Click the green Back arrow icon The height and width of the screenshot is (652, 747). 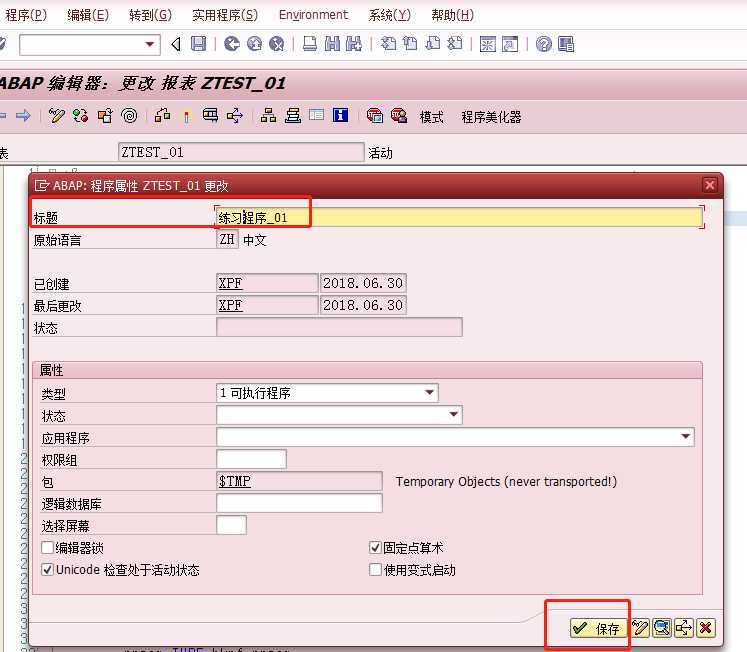(232, 44)
